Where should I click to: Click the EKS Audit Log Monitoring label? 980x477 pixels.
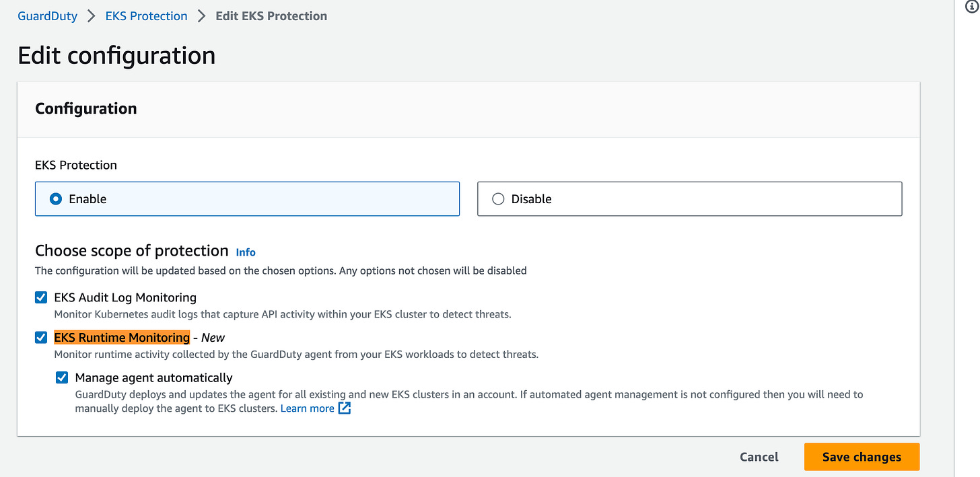click(x=125, y=297)
